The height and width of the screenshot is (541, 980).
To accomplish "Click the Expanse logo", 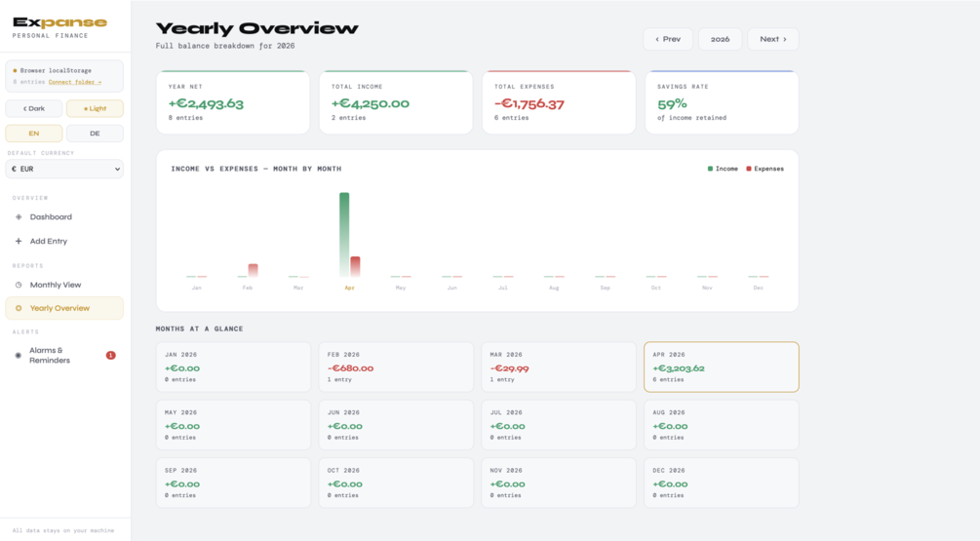I will (x=59, y=22).
